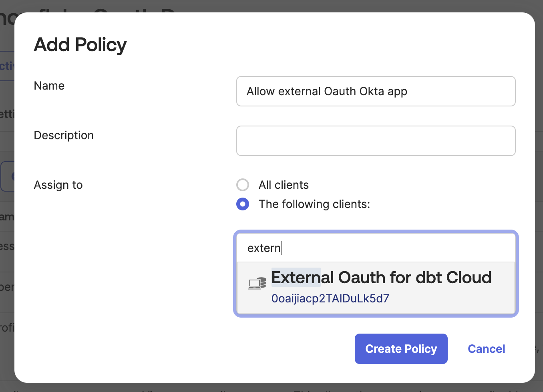Screen dimensions: 543x392
Task: Open client link 0oaijiacp2TAIDuLk5d7
Action: pyautogui.click(x=330, y=298)
